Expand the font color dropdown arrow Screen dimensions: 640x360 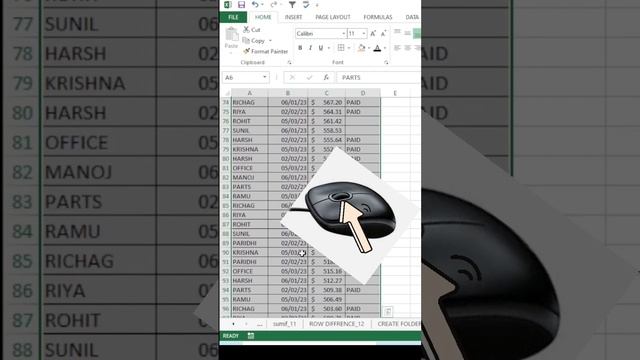pos(385,48)
